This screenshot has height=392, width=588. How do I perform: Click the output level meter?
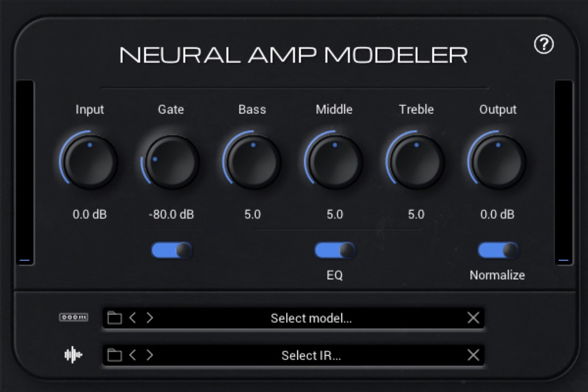pos(563,172)
